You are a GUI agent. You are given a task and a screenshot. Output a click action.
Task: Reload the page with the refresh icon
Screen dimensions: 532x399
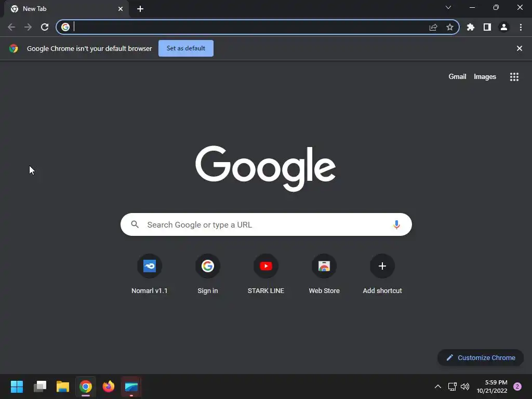pyautogui.click(x=45, y=27)
